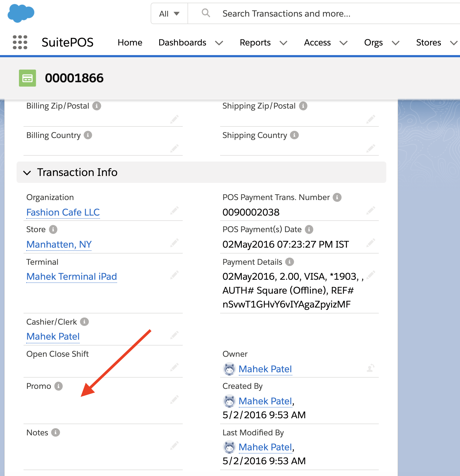Change the record Owner
The height and width of the screenshot is (476, 460).
click(x=371, y=368)
